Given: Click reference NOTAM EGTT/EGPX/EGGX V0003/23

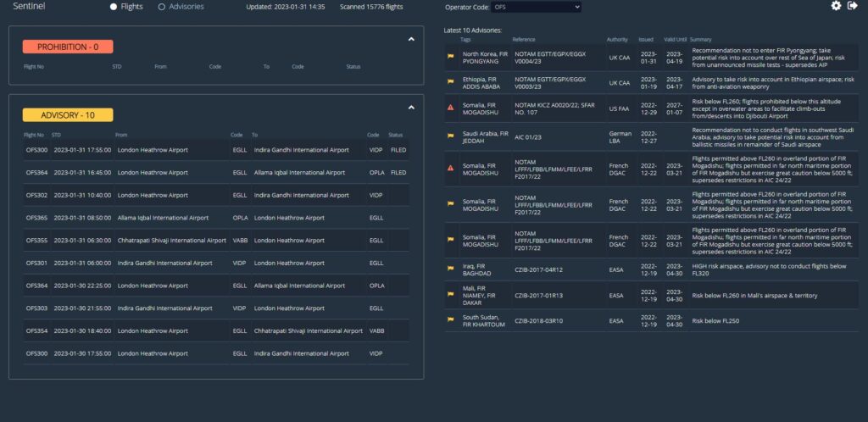Looking at the screenshot, I should pos(550,83).
